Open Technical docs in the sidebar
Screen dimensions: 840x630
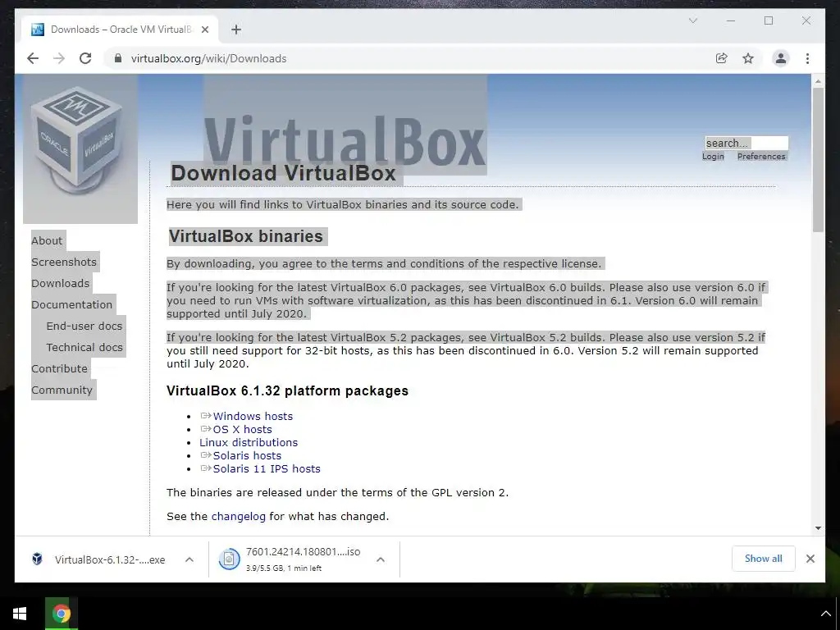84,348
